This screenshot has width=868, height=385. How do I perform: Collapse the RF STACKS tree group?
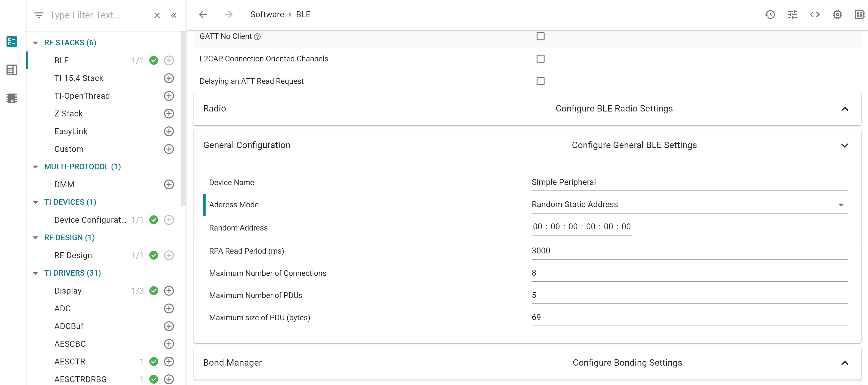pyautogui.click(x=35, y=43)
